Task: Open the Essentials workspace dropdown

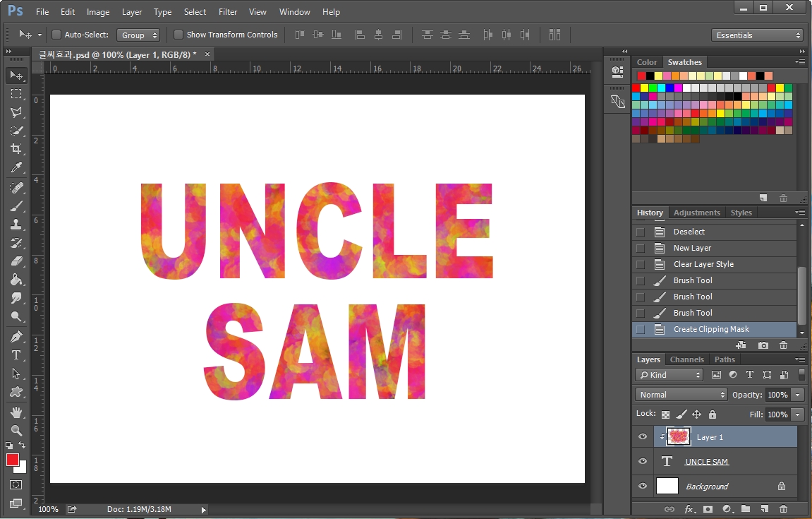Action: tap(757, 35)
